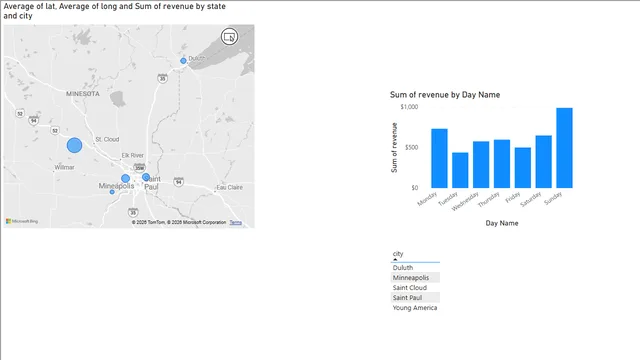Click the Monday axis label
640x360 pixels.
click(x=427, y=198)
